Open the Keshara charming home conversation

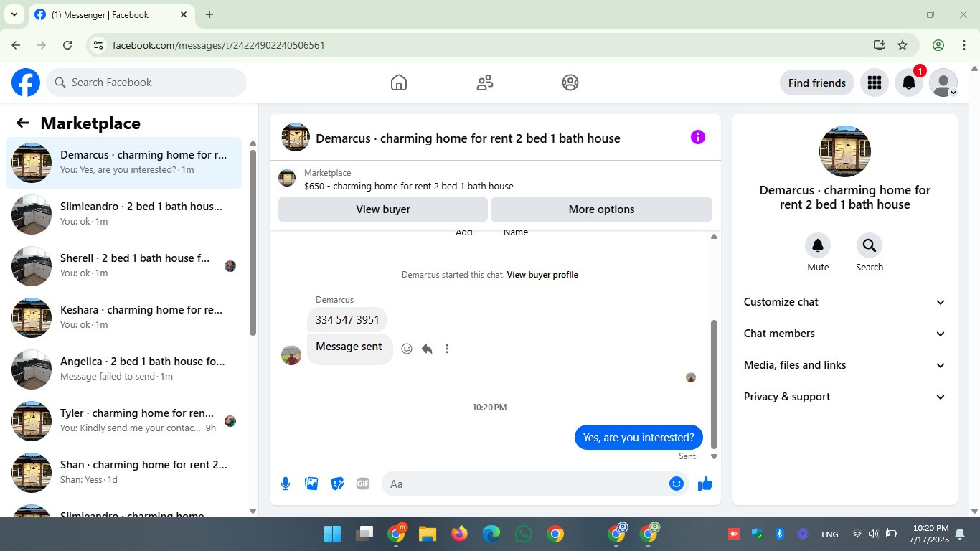(124, 318)
